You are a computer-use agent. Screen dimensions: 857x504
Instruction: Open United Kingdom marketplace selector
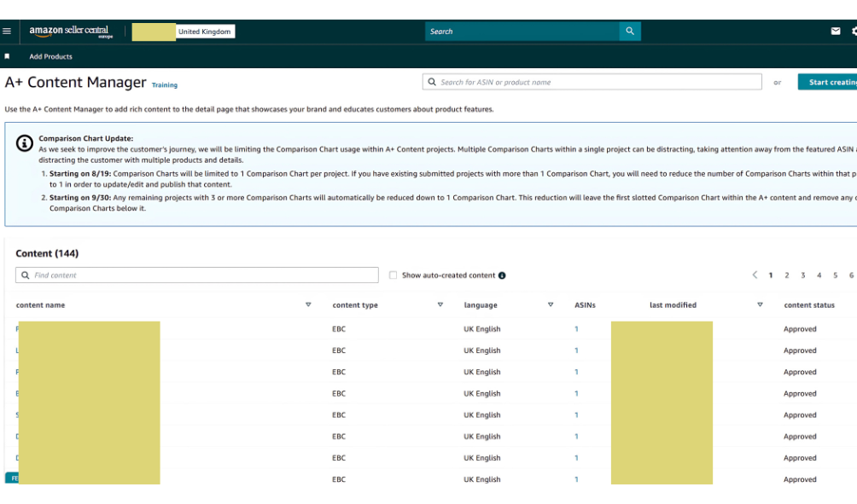pyautogui.click(x=204, y=32)
